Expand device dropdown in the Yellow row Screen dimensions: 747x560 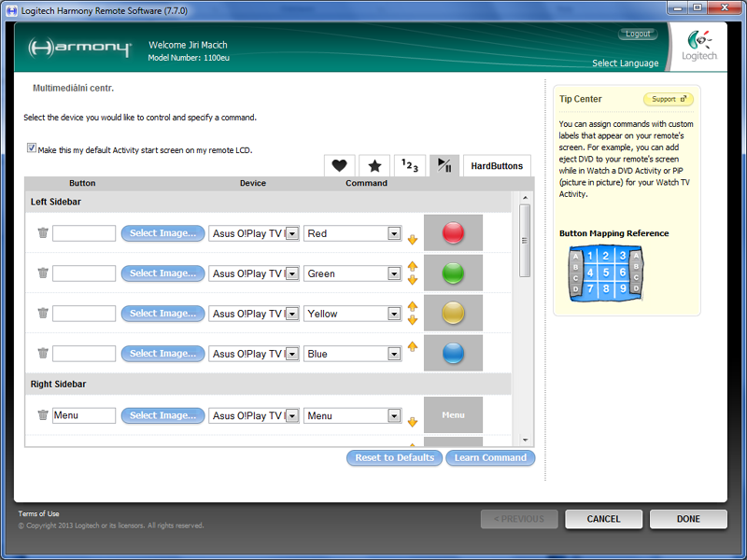(x=291, y=314)
